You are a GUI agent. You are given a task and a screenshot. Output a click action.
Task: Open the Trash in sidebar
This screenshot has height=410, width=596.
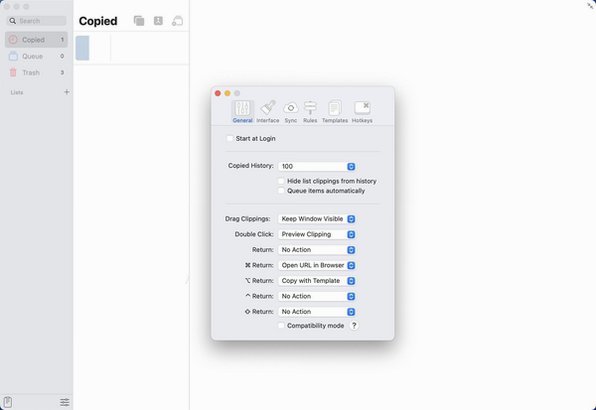pos(36,73)
